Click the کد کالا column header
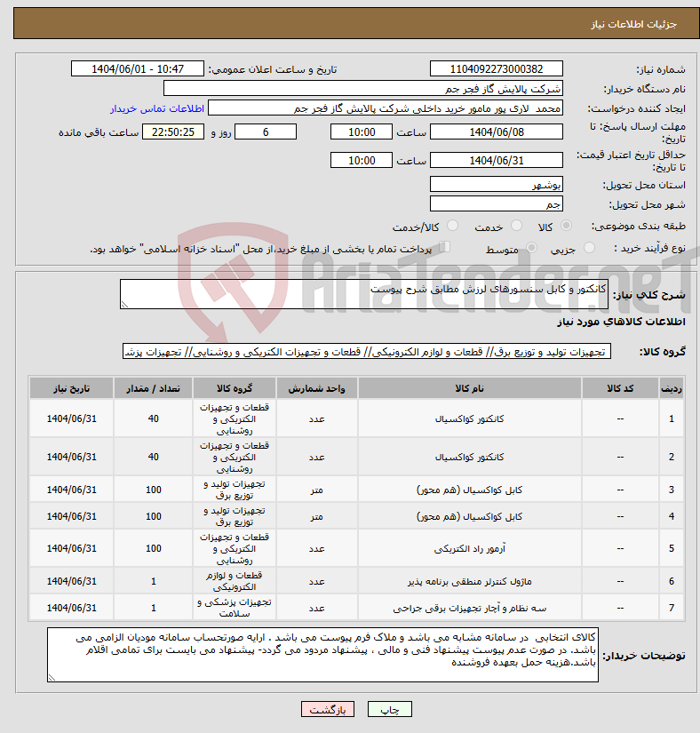 coord(620,388)
